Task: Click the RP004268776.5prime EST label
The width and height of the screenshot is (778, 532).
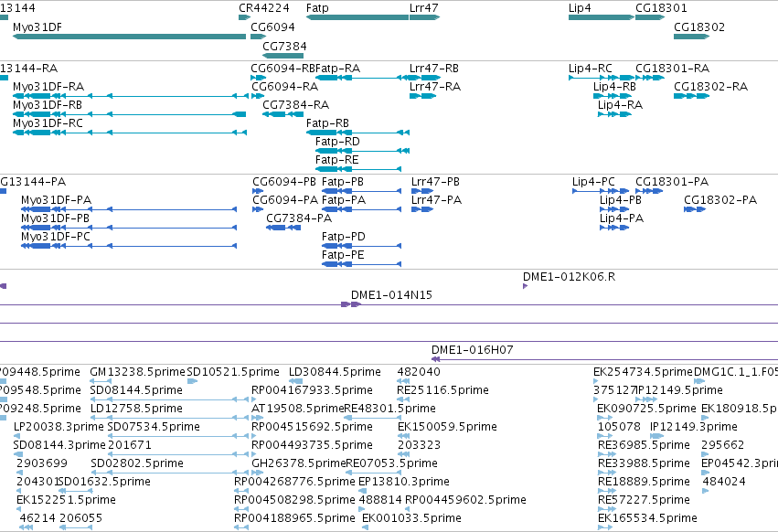Action: click(x=294, y=482)
